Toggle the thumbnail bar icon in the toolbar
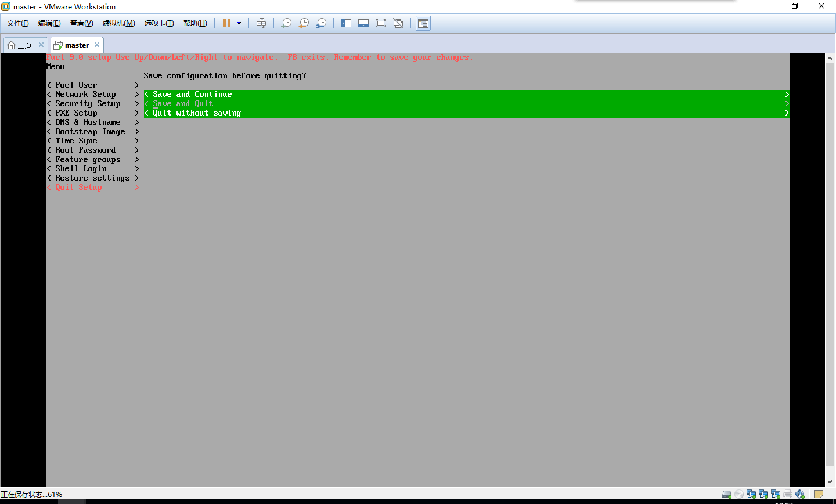Image resolution: width=836 pixels, height=504 pixels. [x=363, y=23]
